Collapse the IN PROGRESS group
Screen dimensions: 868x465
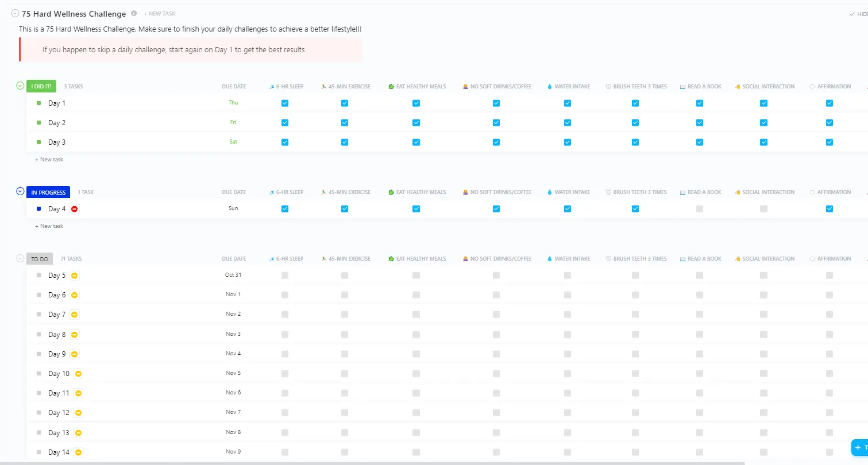coord(21,192)
